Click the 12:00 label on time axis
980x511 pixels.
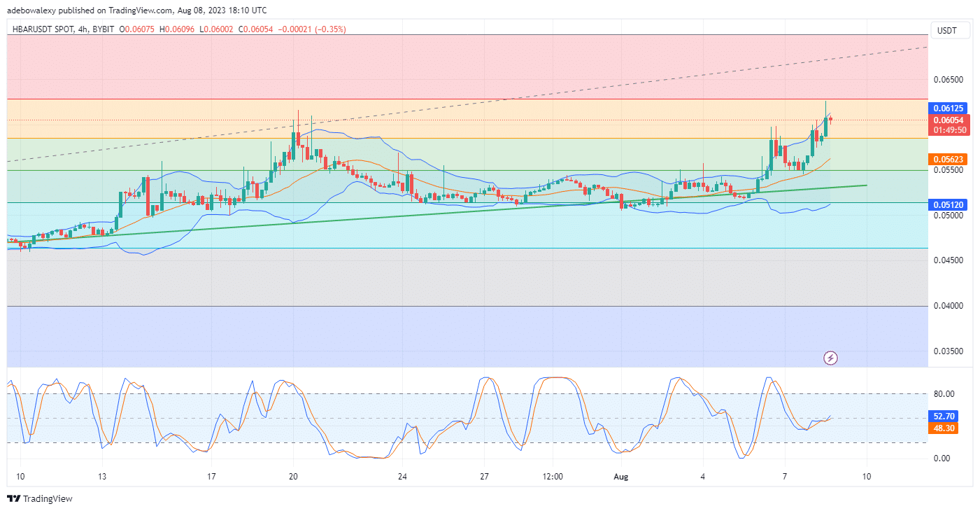[553, 477]
